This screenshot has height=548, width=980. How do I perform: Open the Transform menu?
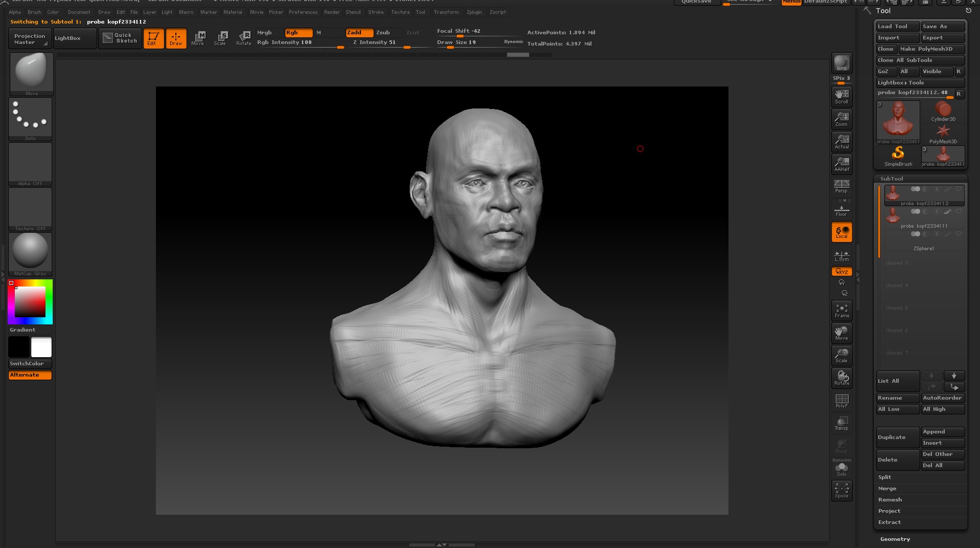(446, 12)
